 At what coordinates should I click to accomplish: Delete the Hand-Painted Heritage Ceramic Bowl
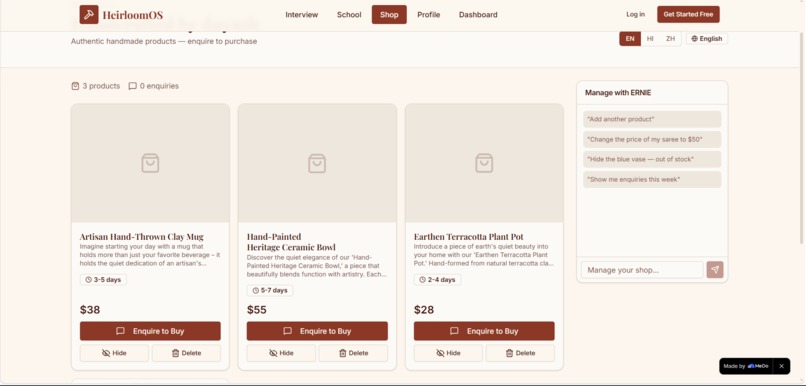(x=353, y=353)
